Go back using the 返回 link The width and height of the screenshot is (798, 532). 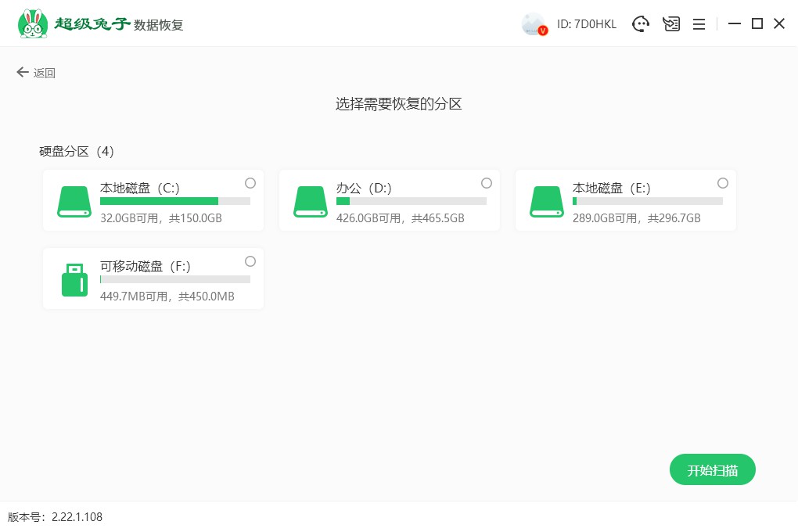point(36,73)
